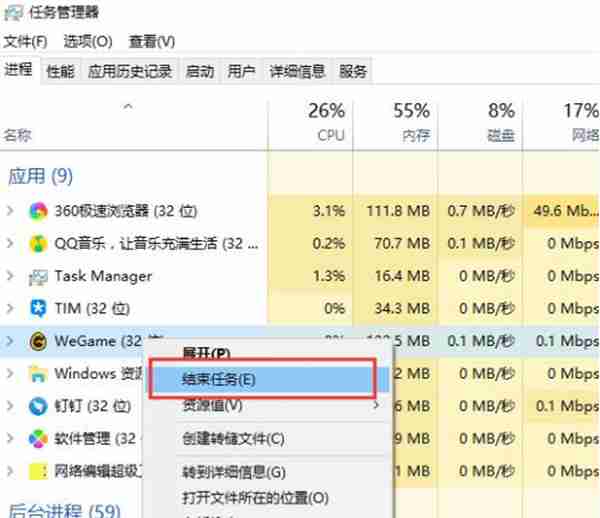Select the WeGame app icon
This screenshot has height=518, width=600.
(x=38, y=341)
